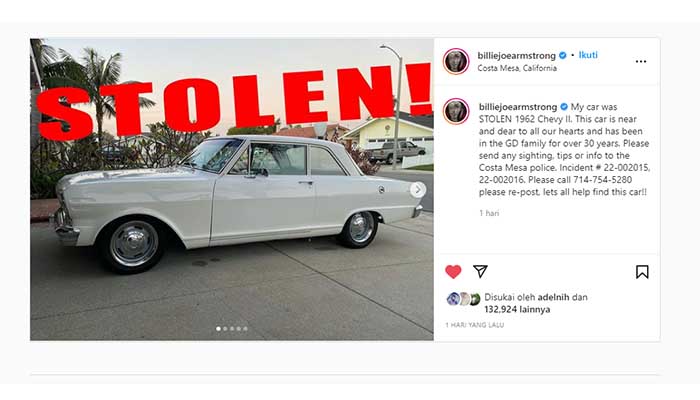Open the share paper plane icon
Image resolution: width=700 pixels, height=400 pixels.
[x=480, y=271]
